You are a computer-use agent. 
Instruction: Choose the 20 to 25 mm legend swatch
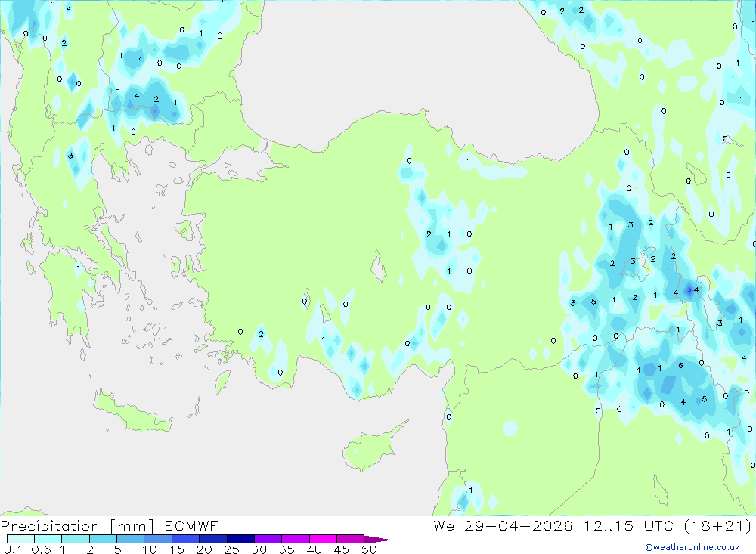[x=213, y=539]
